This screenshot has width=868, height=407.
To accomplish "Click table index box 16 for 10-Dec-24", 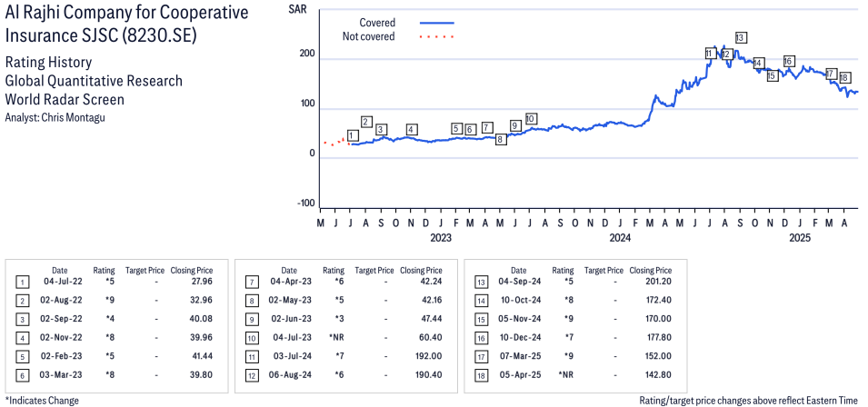I will point(481,338).
